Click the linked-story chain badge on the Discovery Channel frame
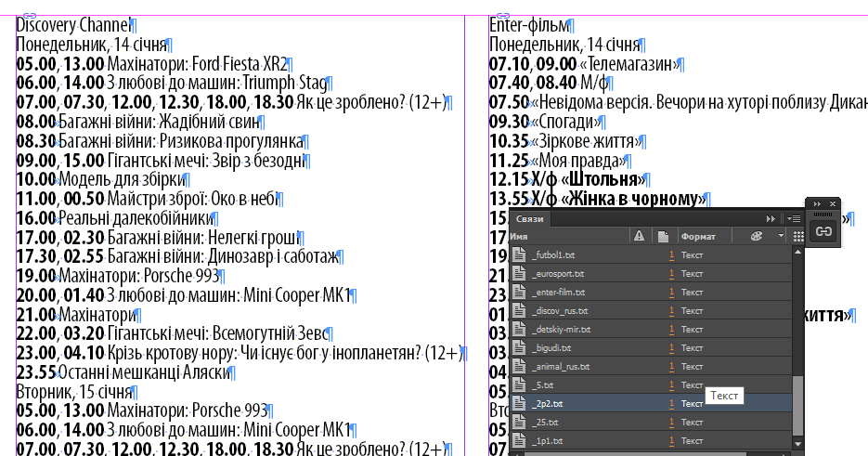The height and width of the screenshot is (456, 868). pyautogui.click(x=30, y=16)
